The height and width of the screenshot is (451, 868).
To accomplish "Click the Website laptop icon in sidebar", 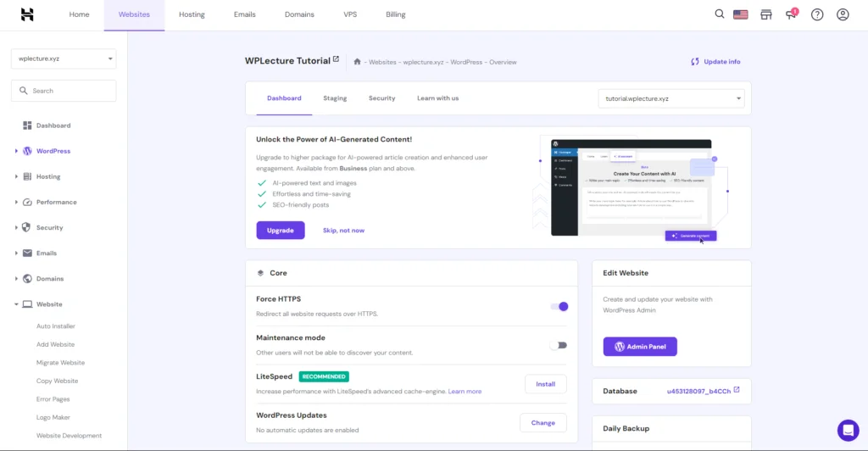I will tap(27, 304).
